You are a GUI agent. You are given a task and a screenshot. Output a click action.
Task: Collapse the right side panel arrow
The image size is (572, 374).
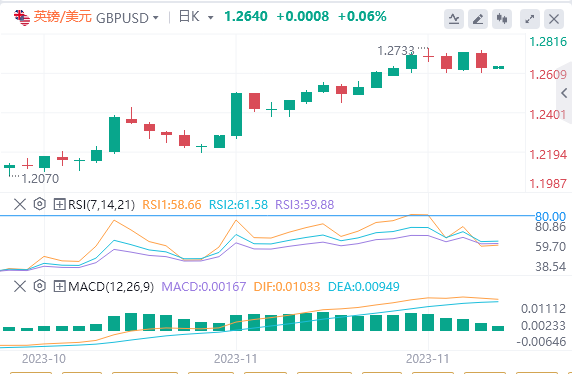[564, 93]
